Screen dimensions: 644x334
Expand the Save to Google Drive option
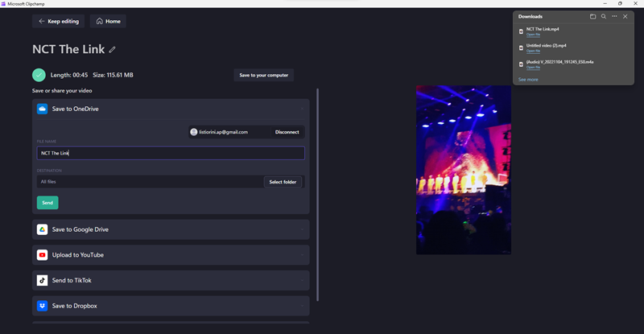coord(303,229)
